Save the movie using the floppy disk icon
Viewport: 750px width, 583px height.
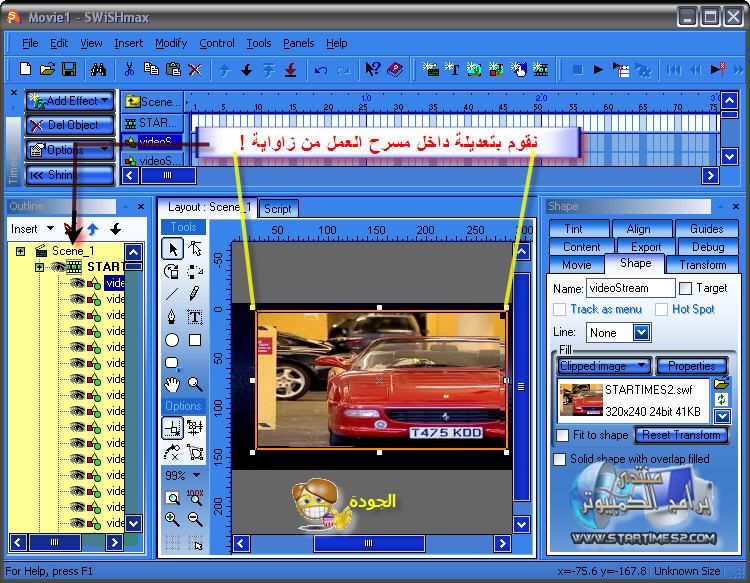pyautogui.click(x=69, y=70)
